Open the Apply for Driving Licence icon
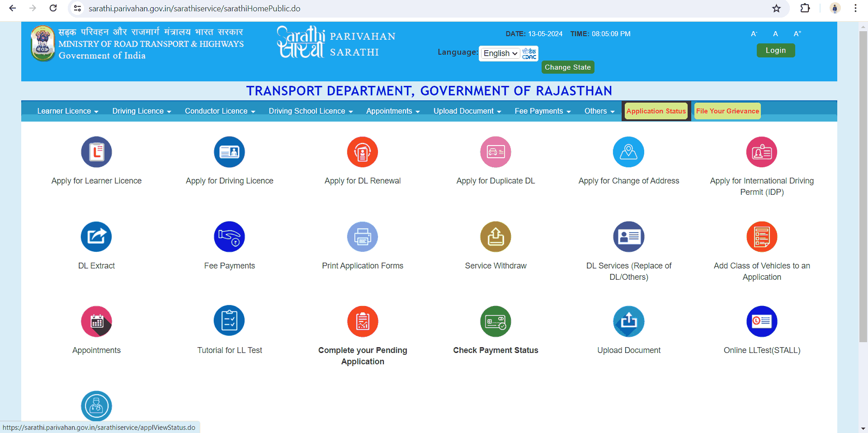Screen dimensions: 868x433 tap(229, 152)
